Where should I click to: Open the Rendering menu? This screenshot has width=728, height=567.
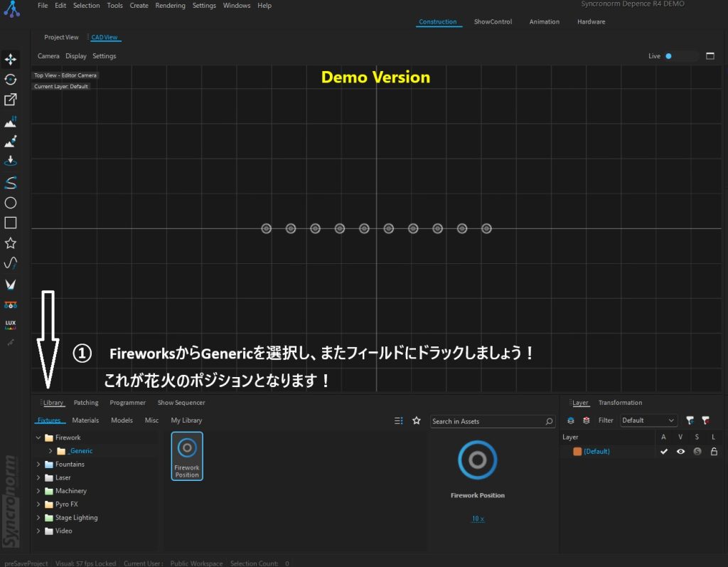171,6
